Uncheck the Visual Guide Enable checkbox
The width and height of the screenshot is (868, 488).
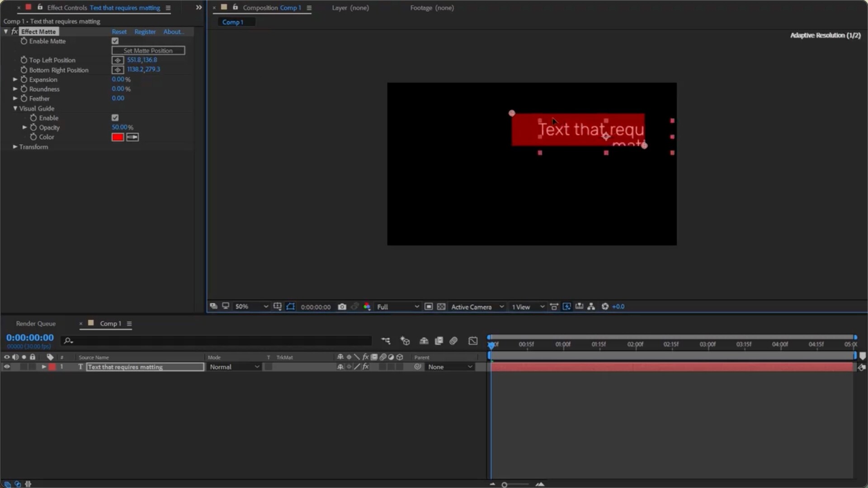click(x=115, y=118)
